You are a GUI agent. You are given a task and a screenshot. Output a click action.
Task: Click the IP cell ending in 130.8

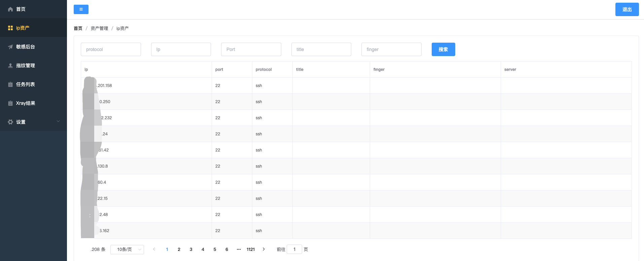point(146,166)
